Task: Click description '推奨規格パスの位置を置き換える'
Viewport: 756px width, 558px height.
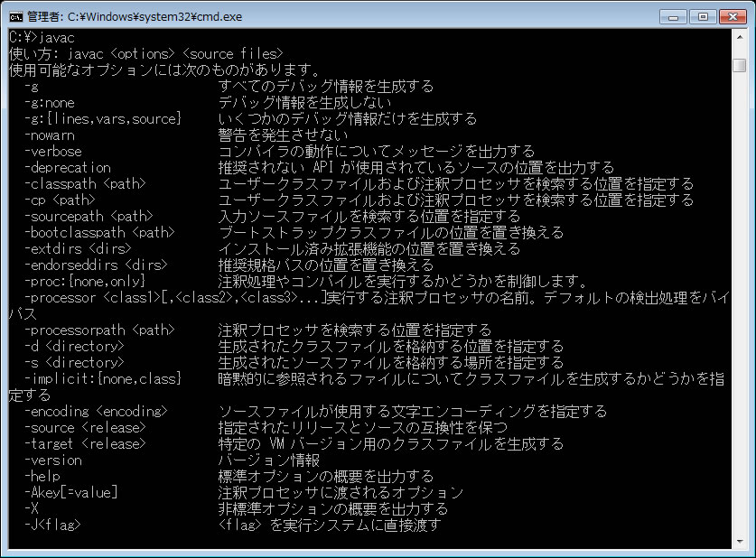Action: (x=326, y=265)
